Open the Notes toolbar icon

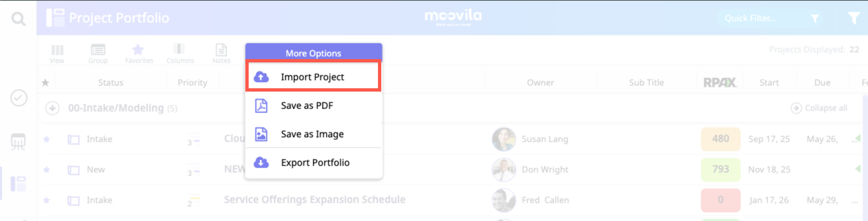pyautogui.click(x=221, y=53)
